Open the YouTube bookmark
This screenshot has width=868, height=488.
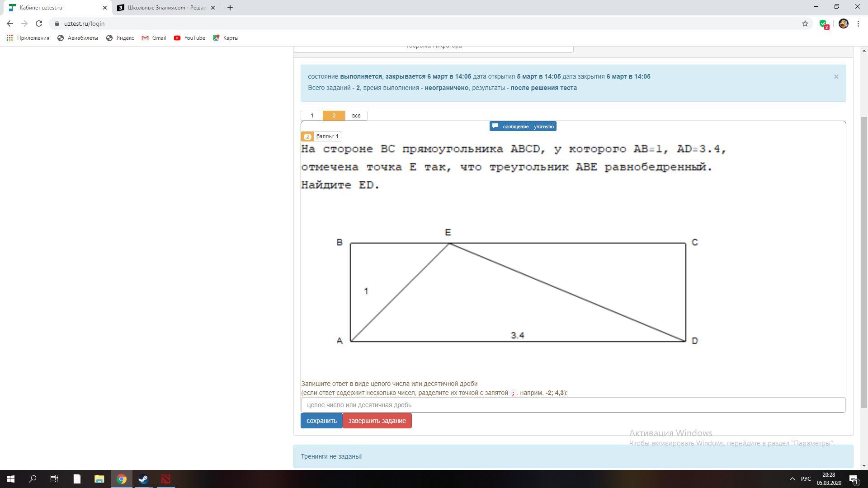189,38
